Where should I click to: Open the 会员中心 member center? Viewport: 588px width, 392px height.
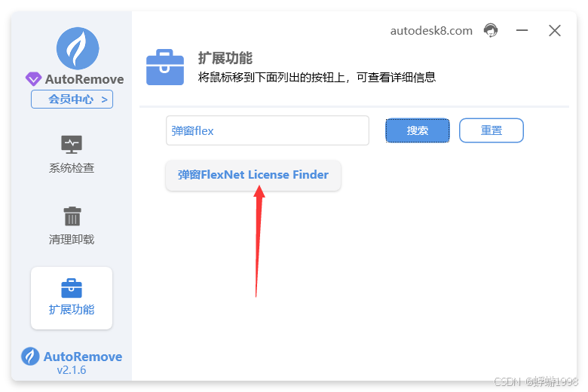point(72,100)
